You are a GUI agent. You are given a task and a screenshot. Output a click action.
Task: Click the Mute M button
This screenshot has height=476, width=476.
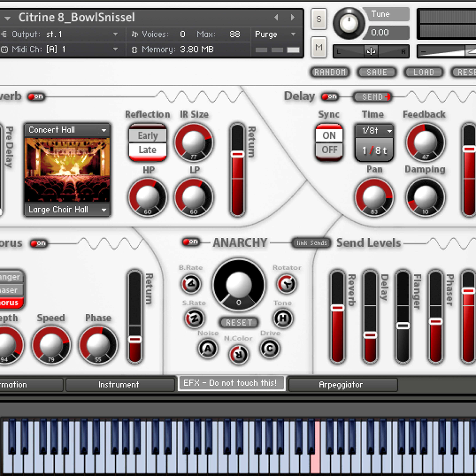(x=319, y=47)
